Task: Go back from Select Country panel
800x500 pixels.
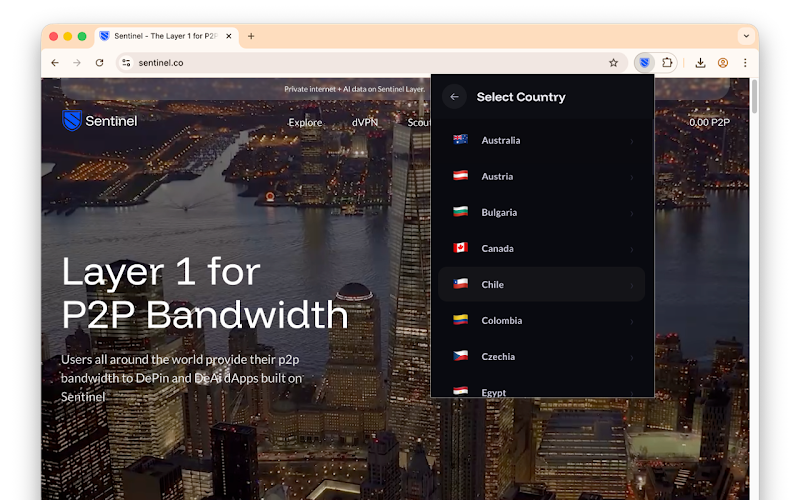Action: point(454,97)
